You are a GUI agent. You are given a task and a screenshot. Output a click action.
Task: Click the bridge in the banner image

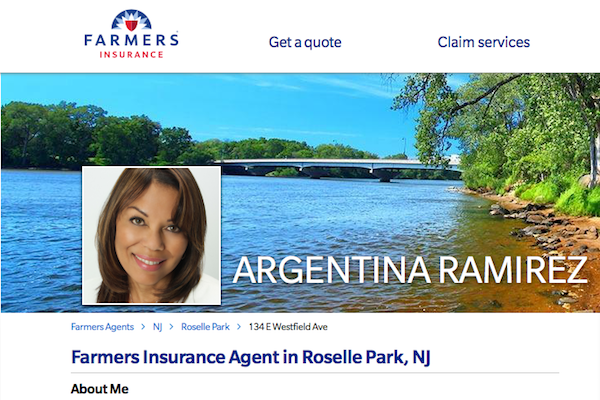tap(337, 168)
